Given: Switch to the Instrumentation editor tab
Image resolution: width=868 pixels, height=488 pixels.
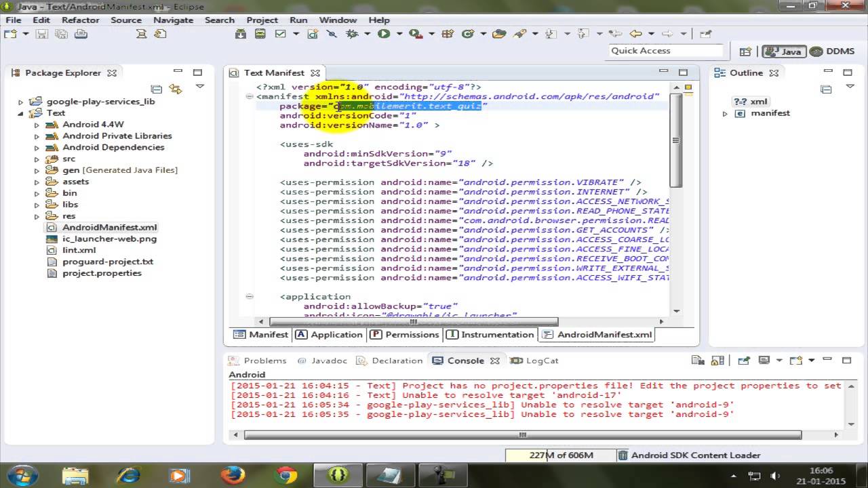Looking at the screenshot, I should 491,334.
